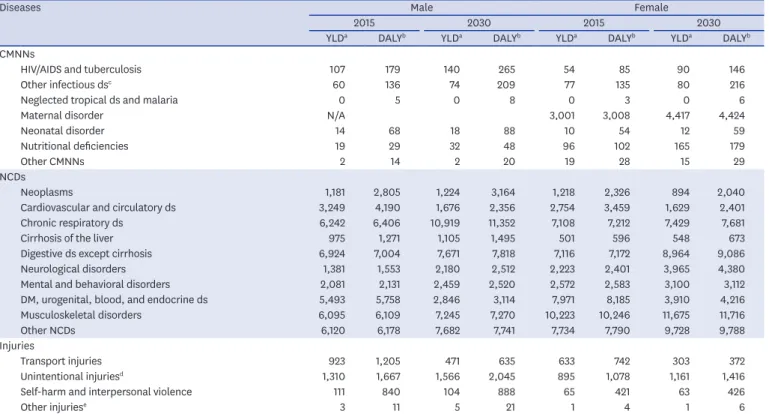The height and width of the screenshot is (414, 769).
Task: Click the value 10,223 in Musculoskeletal row
Action: click(560, 315)
